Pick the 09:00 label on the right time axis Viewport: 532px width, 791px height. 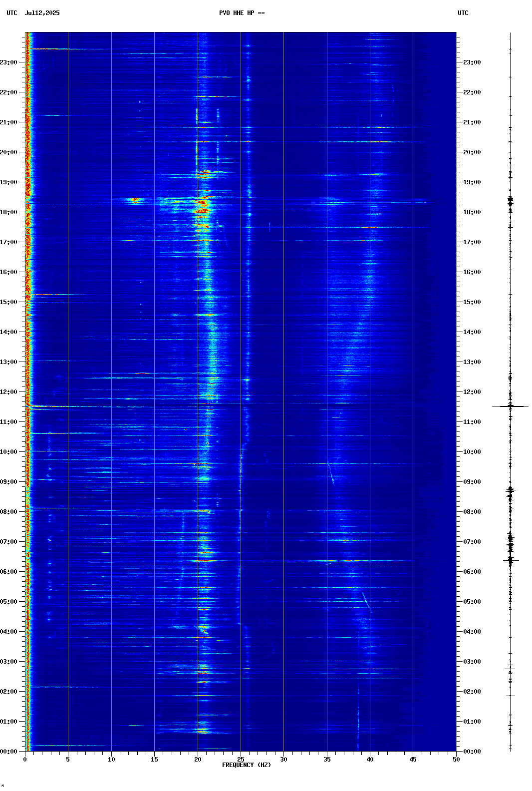(x=472, y=482)
